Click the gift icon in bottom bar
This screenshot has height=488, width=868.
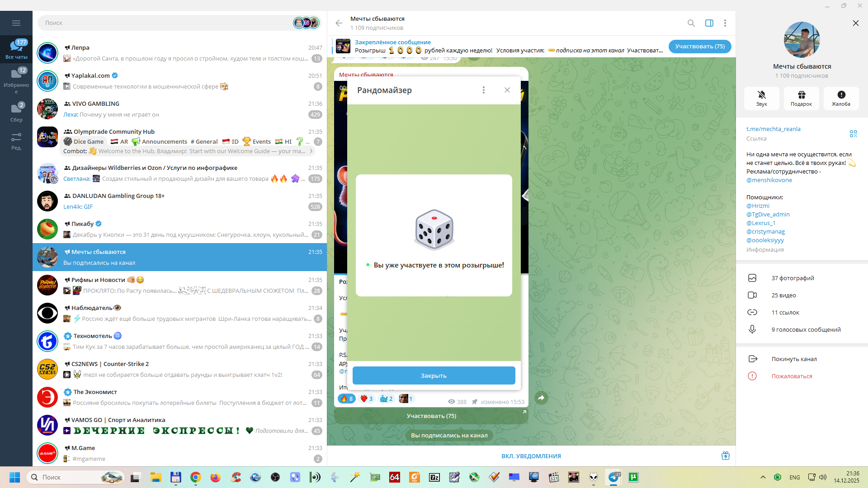[725, 455]
